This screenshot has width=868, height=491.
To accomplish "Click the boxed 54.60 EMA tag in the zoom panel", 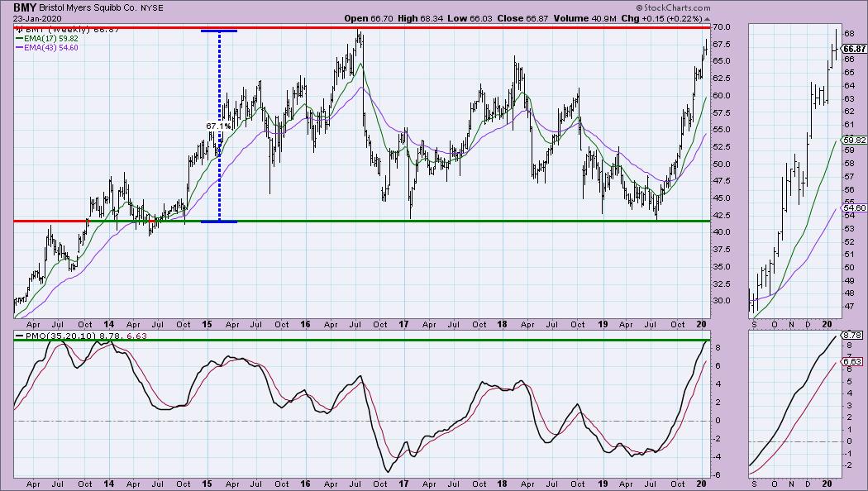I will 853,208.
